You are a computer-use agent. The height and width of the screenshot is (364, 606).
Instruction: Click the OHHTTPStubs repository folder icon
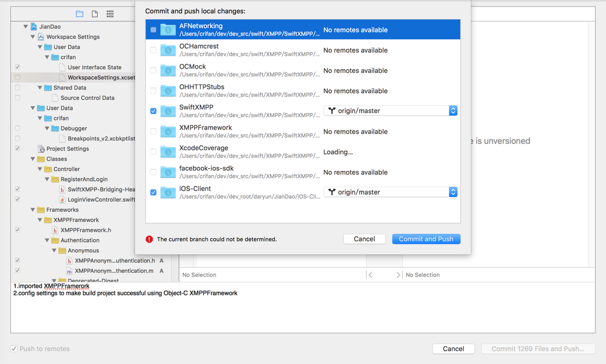point(168,91)
